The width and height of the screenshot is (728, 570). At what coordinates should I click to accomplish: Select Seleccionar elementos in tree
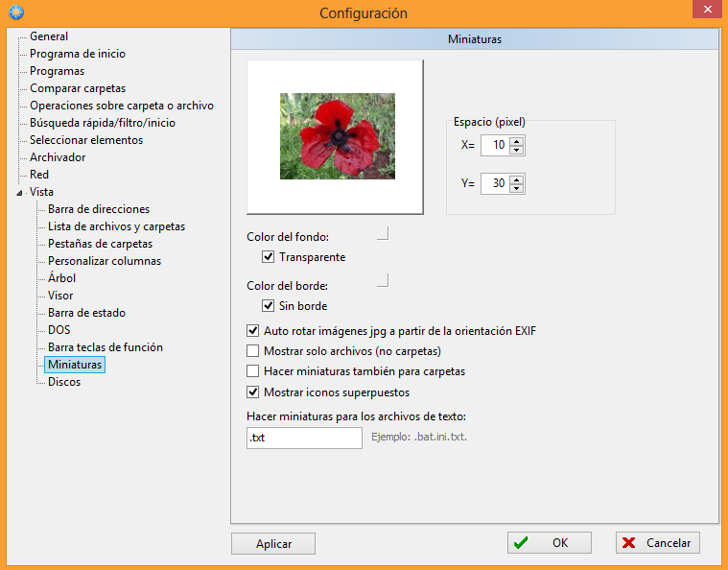(x=86, y=140)
